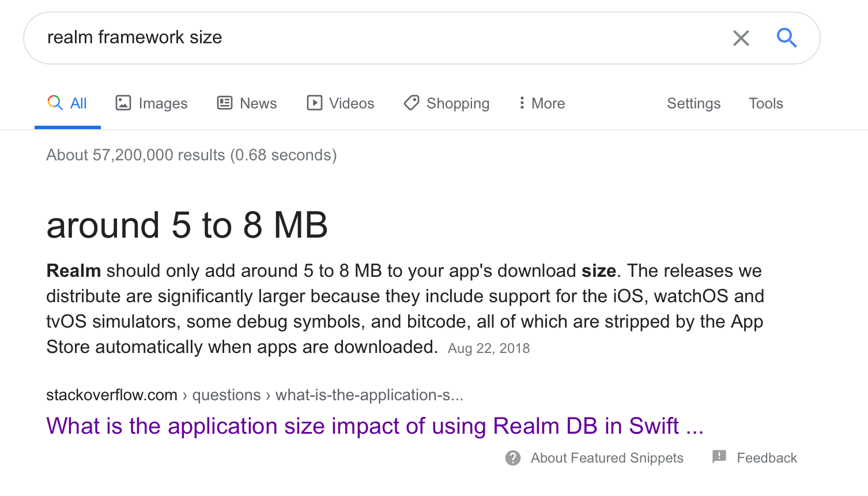The height and width of the screenshot is (496, 868).
Task: Click the Feedback link
Action: [767, 458]
